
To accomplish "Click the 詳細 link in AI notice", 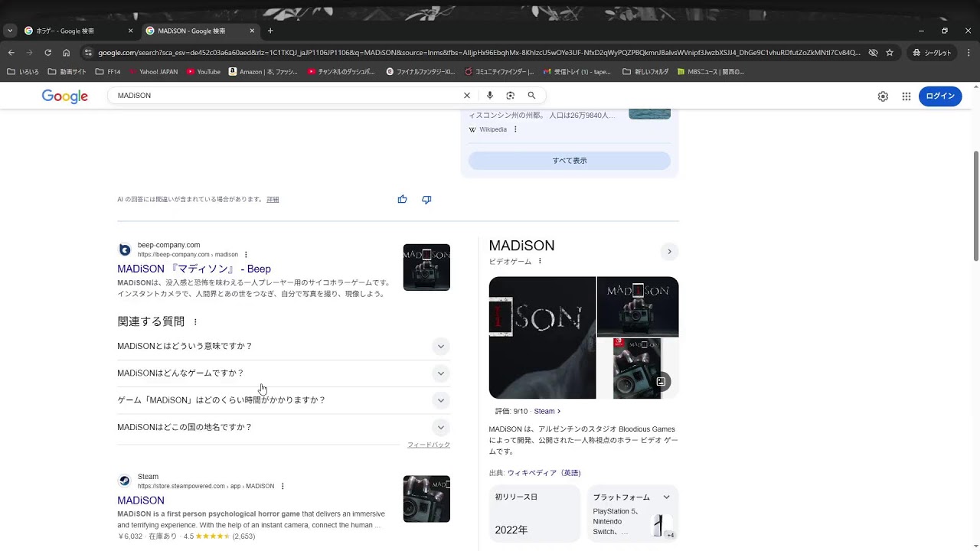I will point(273,200).
